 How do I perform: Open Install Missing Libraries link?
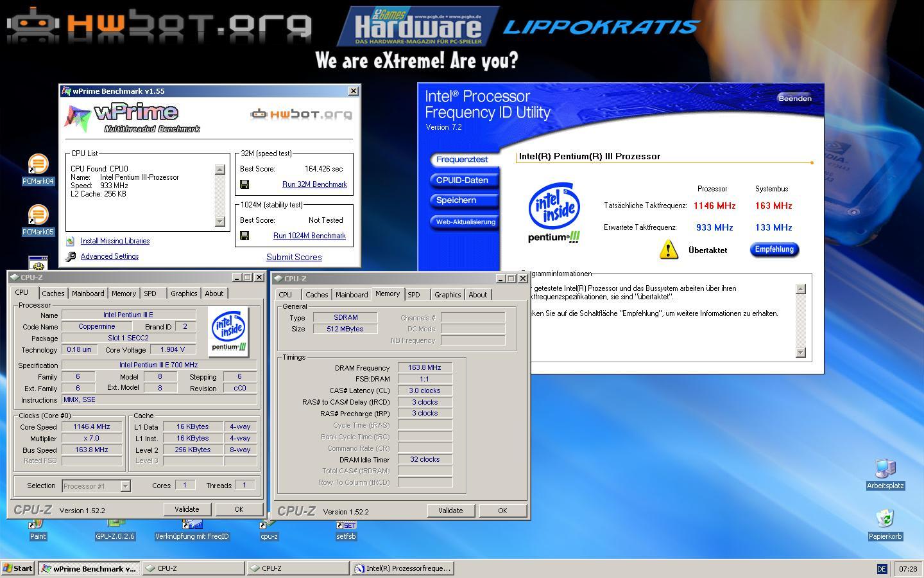115,241
